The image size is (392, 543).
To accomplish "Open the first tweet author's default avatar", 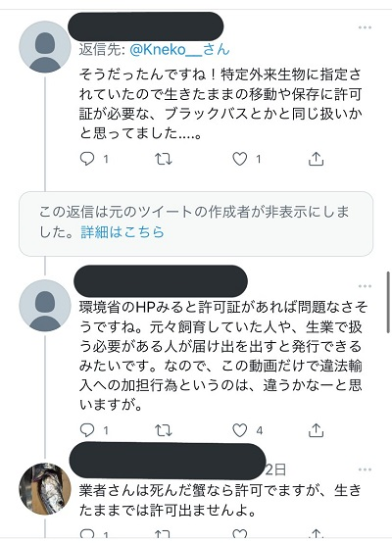I will (x=45, y=47).
